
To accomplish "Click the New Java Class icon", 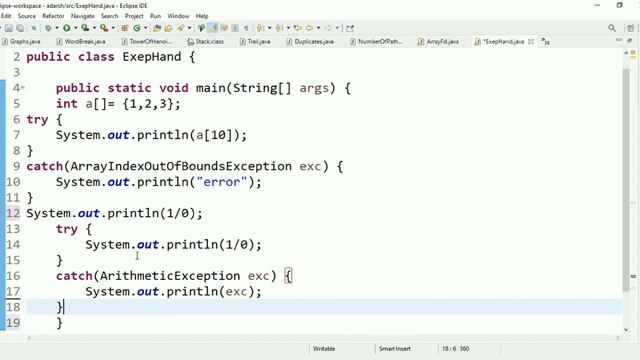I will [x=137, y=28].
